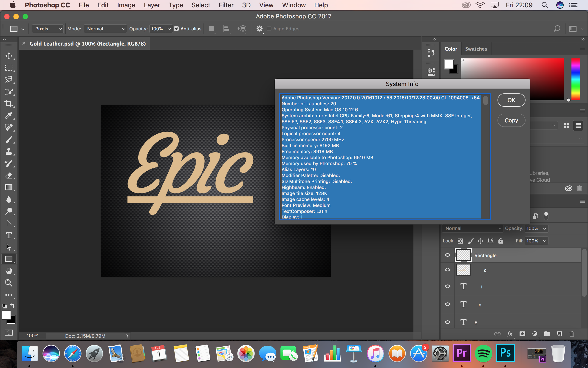Select the Dodge tool
588x368 pixels.
(x=9, y=211)
